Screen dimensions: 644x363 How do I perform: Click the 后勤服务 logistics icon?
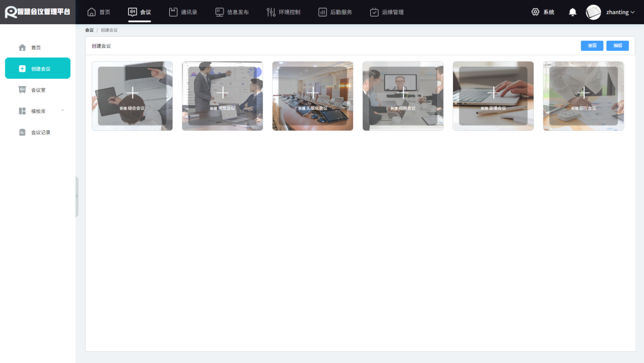pos(322,12)
